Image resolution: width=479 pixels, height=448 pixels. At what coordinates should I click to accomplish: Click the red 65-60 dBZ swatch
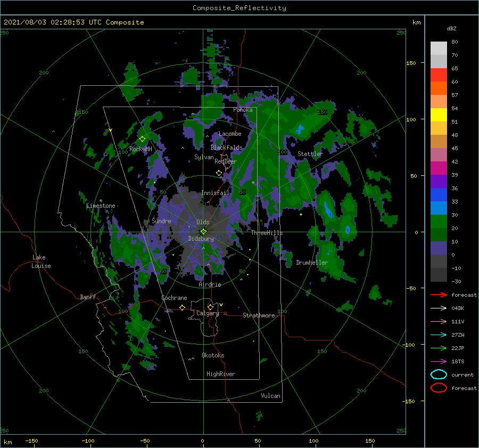439,75
